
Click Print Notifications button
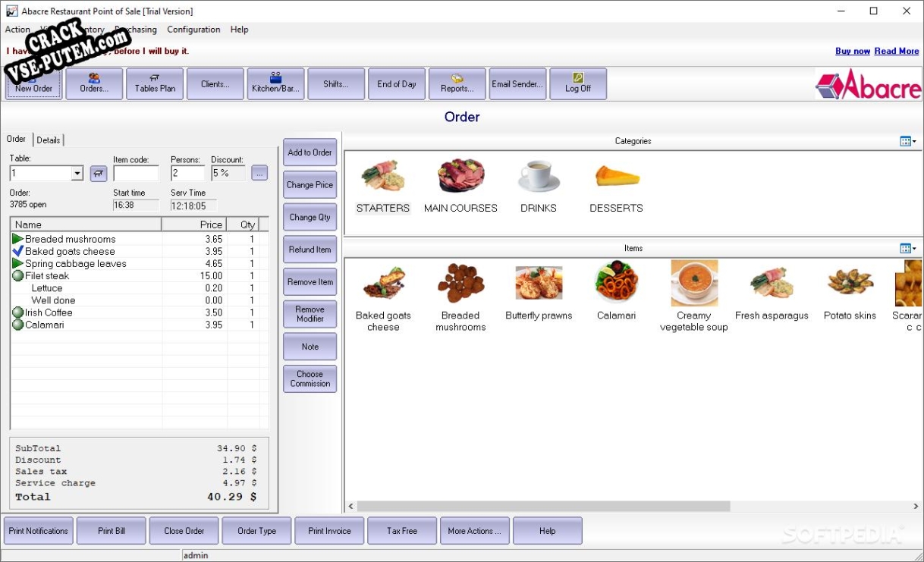(39, 531)
